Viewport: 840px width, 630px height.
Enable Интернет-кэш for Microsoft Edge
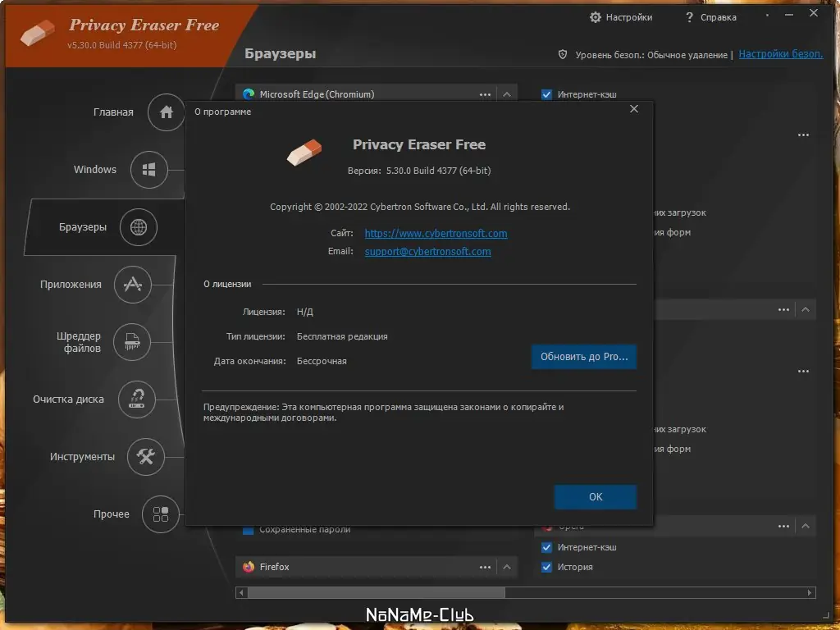[x=546, y=94]
